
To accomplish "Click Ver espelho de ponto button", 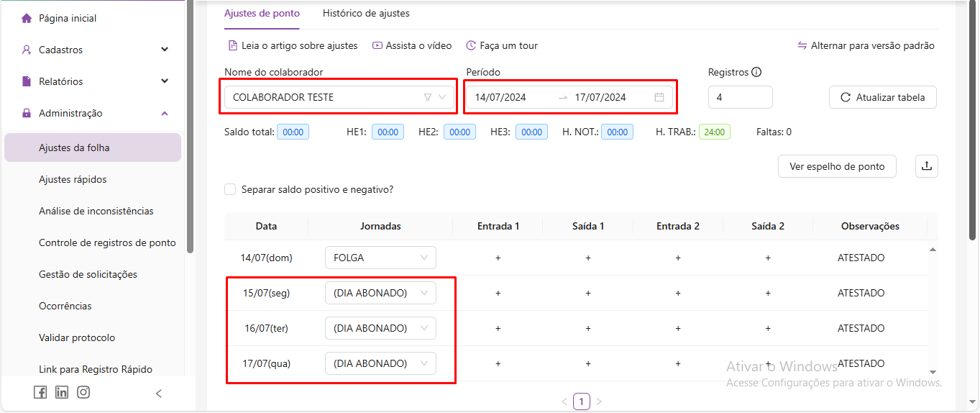I will pos(836,166).
